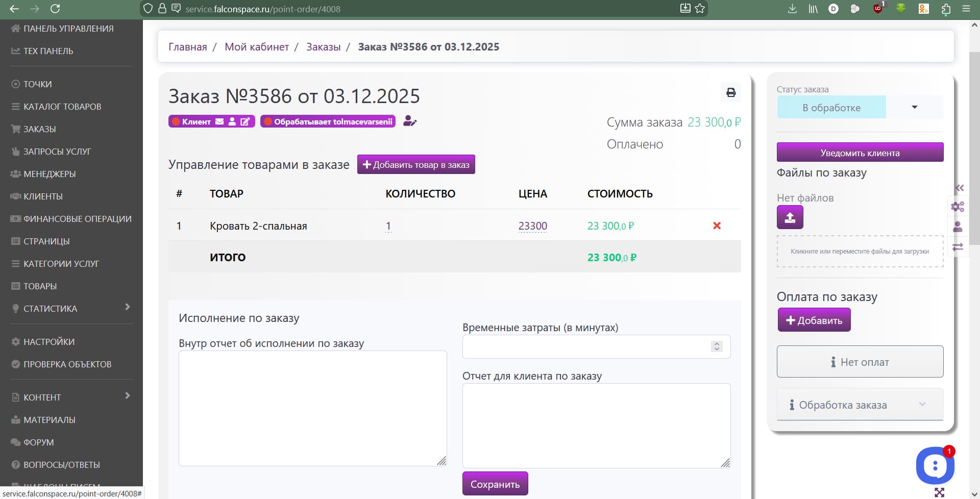
Task: Go to Клиенты in sidebar
Action: click(x=43, y=196)
